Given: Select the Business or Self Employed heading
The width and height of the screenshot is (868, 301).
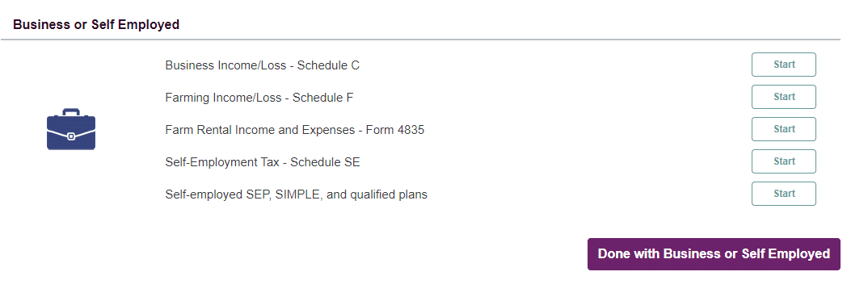Looking at the screenshot, I should click(96, 25).
